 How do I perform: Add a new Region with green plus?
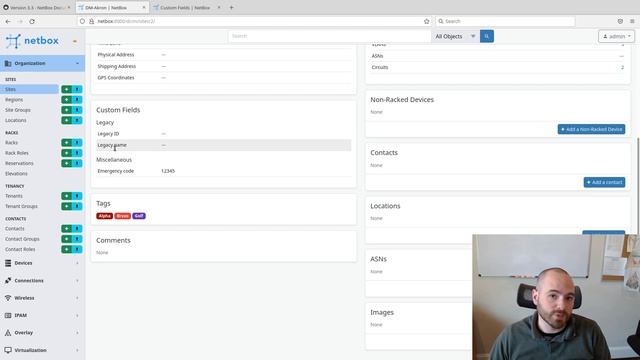click(67, 100)
